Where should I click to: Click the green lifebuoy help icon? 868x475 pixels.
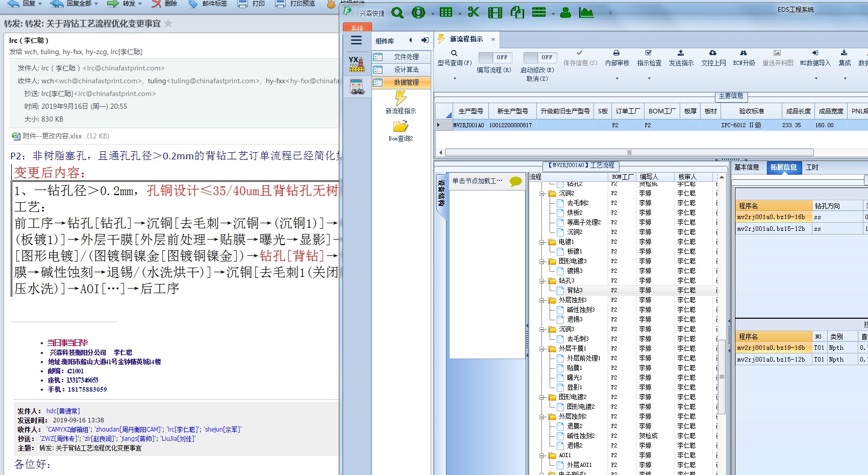tap(418, 13)
